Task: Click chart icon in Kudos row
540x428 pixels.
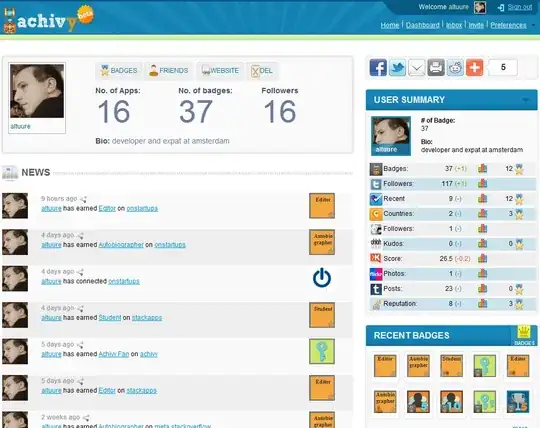Action: click(482, 243)
